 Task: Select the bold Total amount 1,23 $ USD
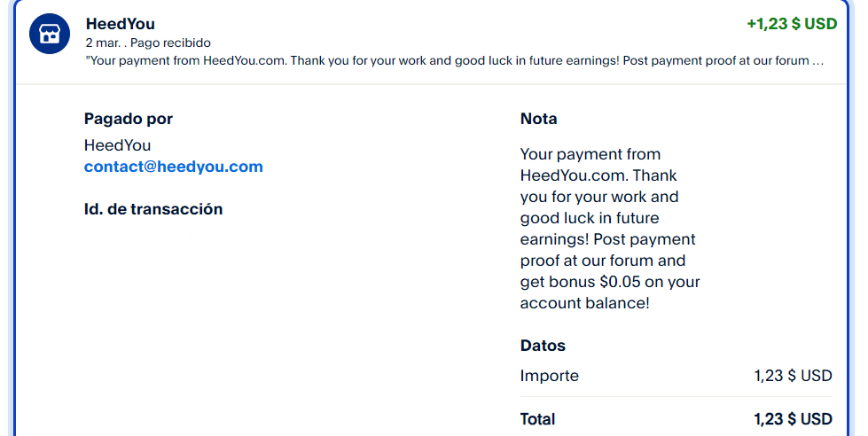[793, 419]
